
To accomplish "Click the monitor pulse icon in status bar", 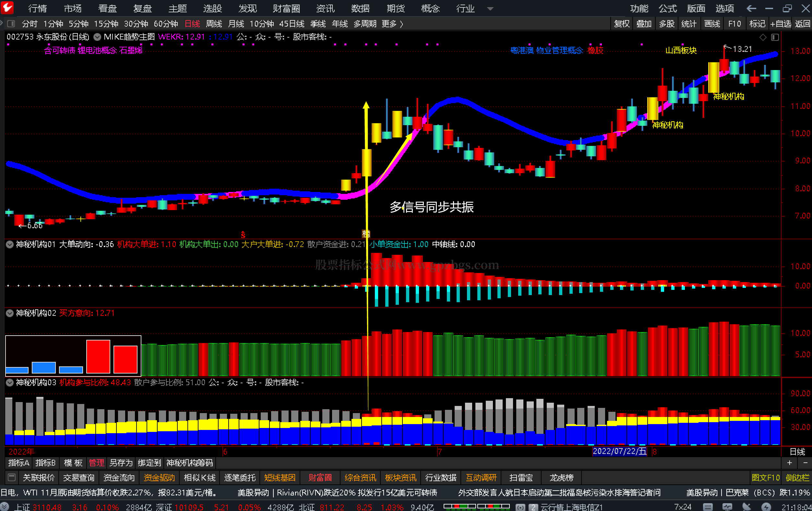I will pyautogui.click(x=727, y=506).
